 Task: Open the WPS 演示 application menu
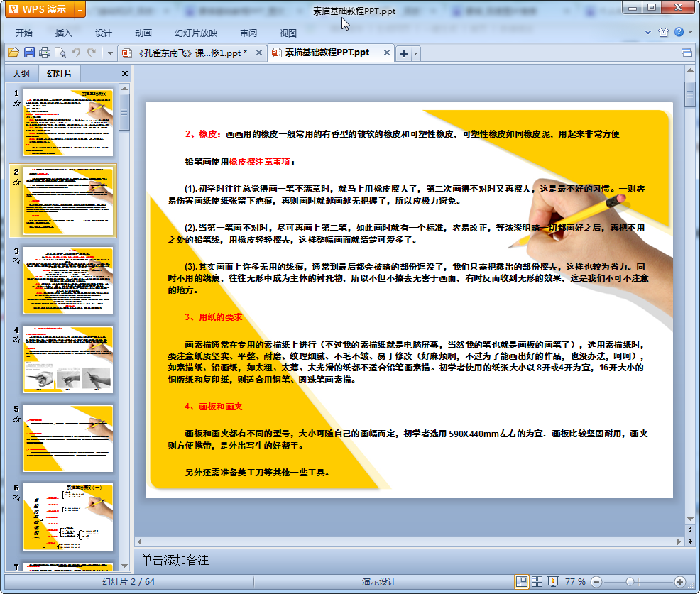pos(39,9)
